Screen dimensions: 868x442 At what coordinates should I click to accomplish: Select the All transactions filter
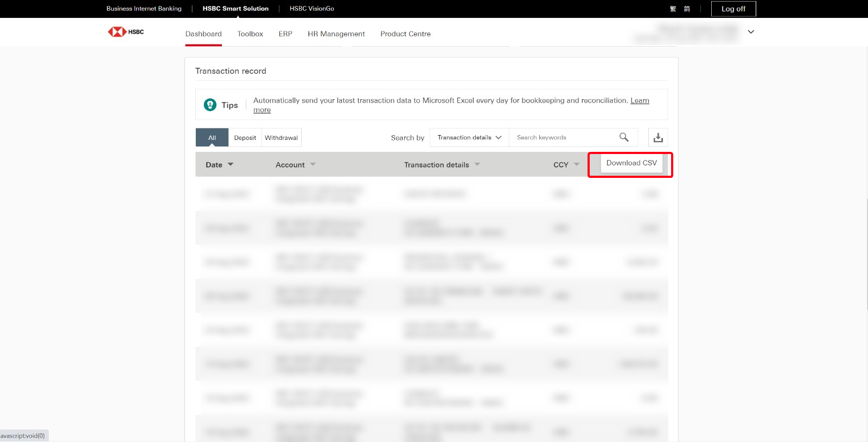coord(212,138)
